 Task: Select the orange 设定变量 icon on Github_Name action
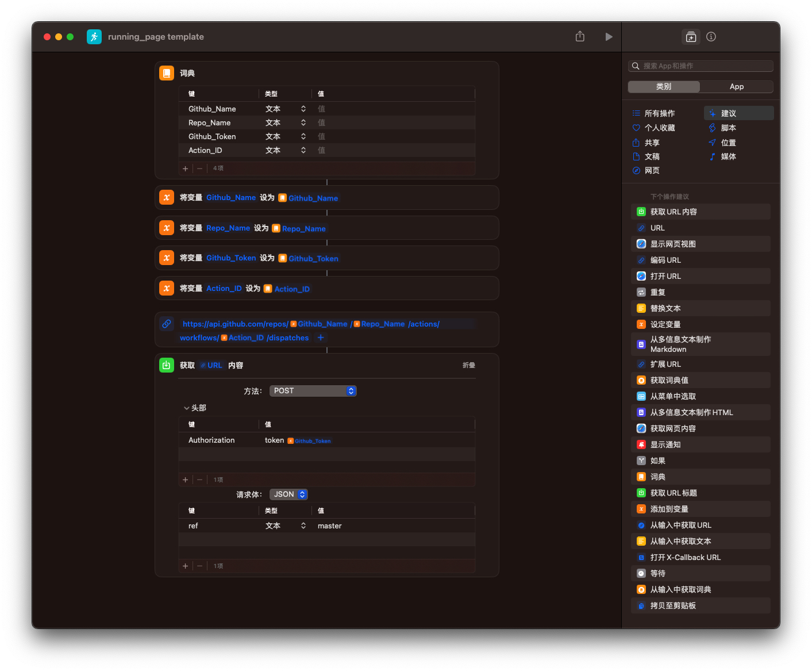pos(167,197)
